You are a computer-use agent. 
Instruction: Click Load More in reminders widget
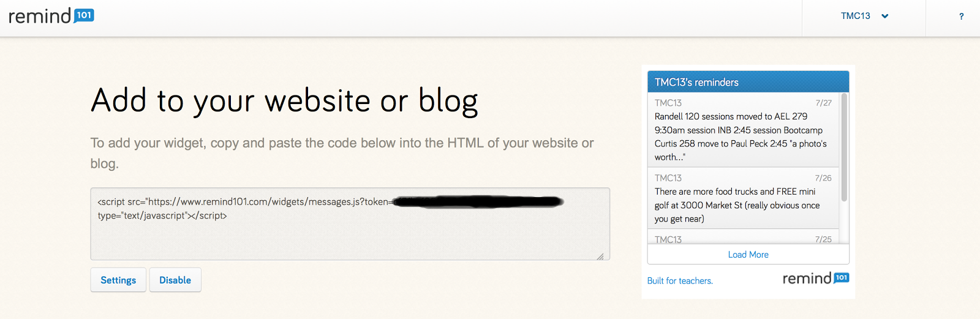[748, 255]
